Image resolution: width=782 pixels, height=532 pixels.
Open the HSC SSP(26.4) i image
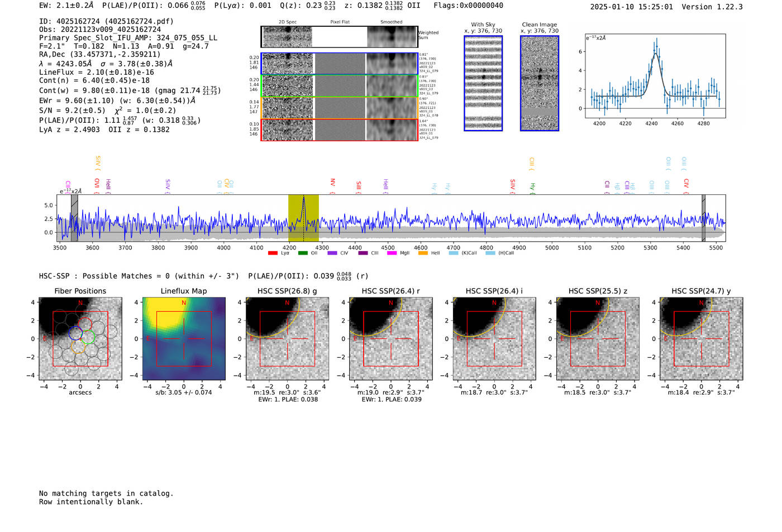click(494, 339)
